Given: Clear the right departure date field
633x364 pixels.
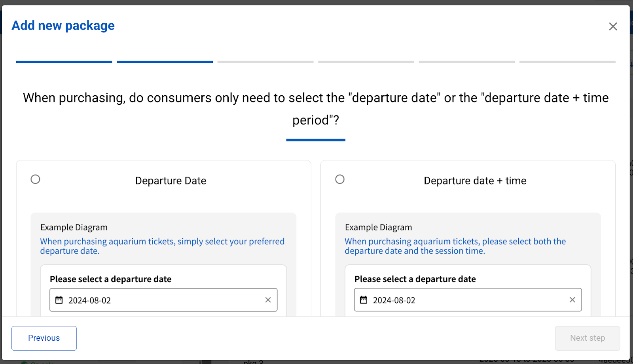Looking at the screenshot, I should pos(572,300).
